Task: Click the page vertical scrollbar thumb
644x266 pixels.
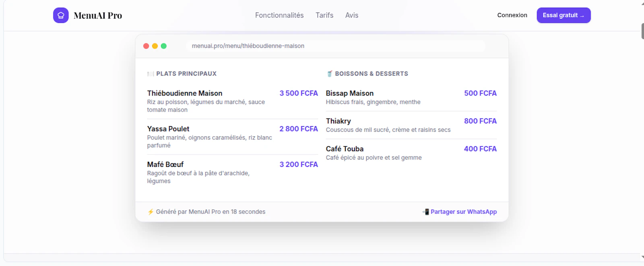Action: click(642, 31)
